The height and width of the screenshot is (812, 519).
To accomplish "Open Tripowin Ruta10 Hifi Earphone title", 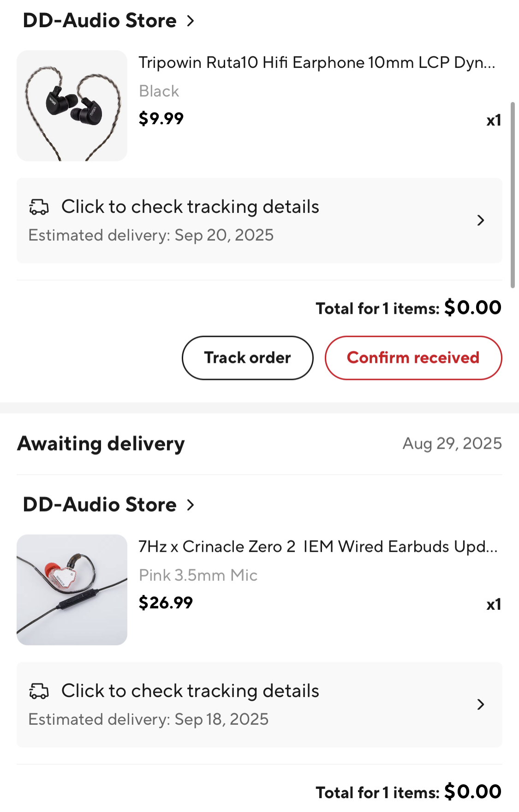I will click(316, 62).
